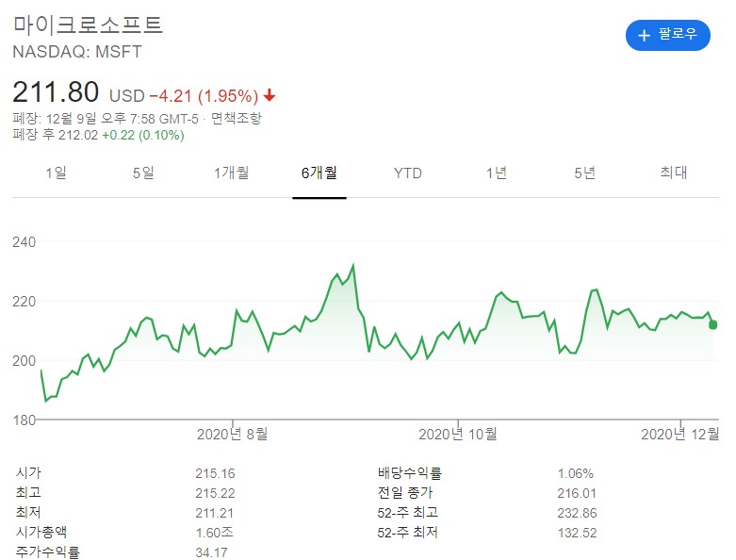Screen dimensions: 736x560
Task: Click the 52-주 최저 label
Action: click(407, 532)
